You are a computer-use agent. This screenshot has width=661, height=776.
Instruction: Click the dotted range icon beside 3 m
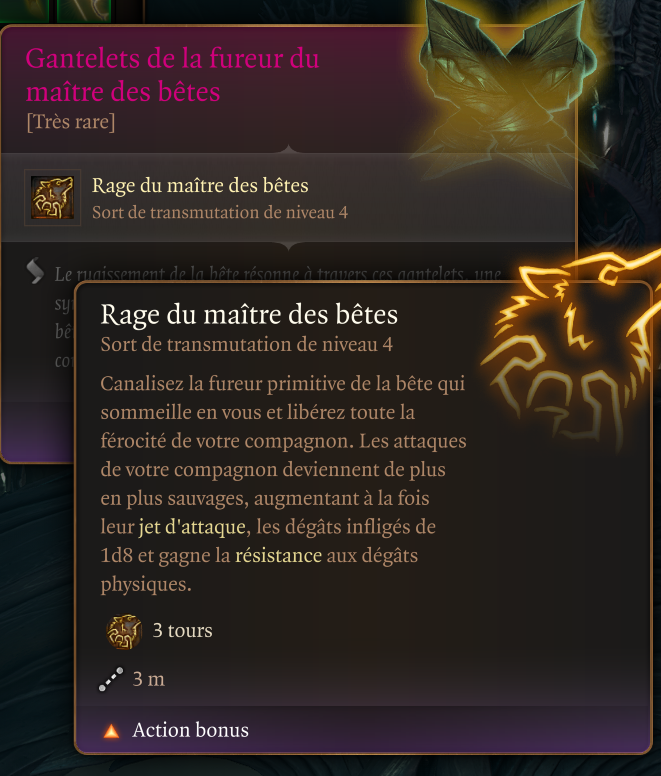(x=111, y=679)
